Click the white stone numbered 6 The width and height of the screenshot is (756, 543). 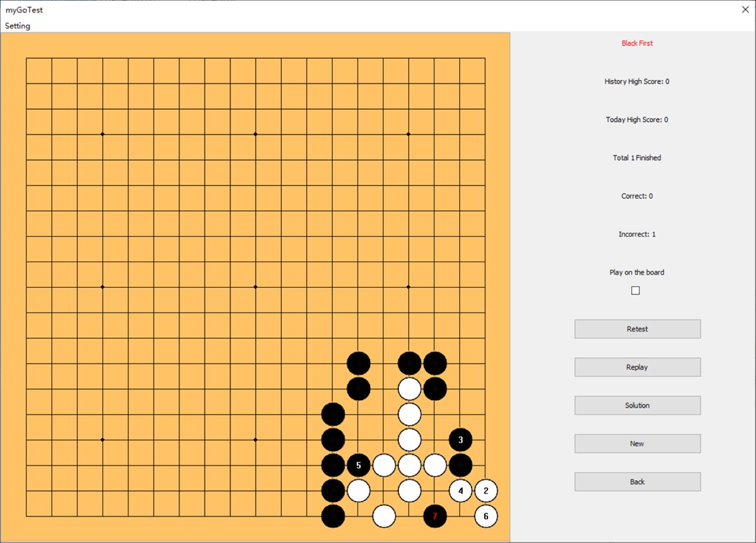coord(486,516)
